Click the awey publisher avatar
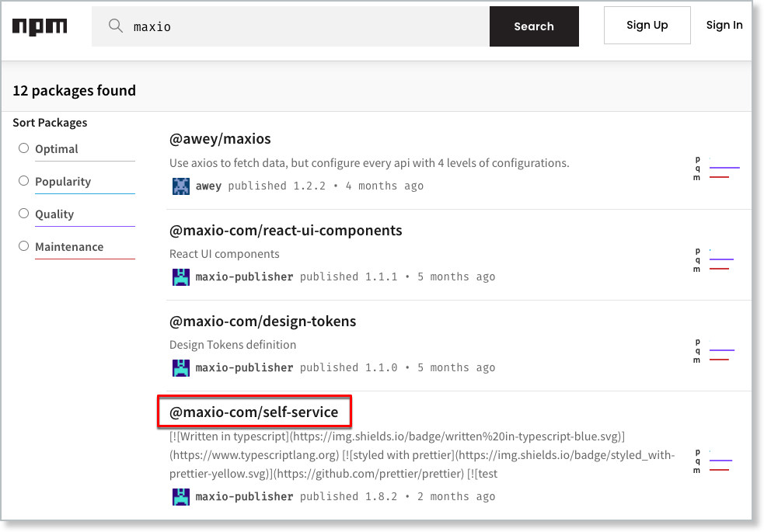 point(180,186)
